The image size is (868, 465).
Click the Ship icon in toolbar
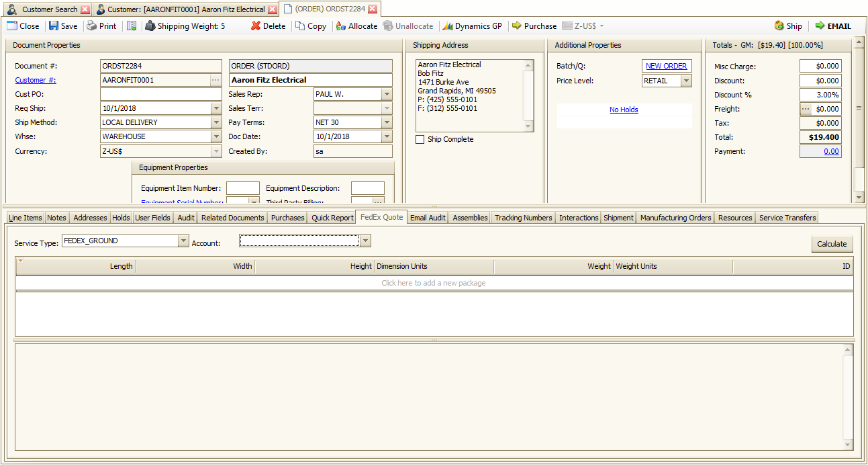(x=779, y=26)
